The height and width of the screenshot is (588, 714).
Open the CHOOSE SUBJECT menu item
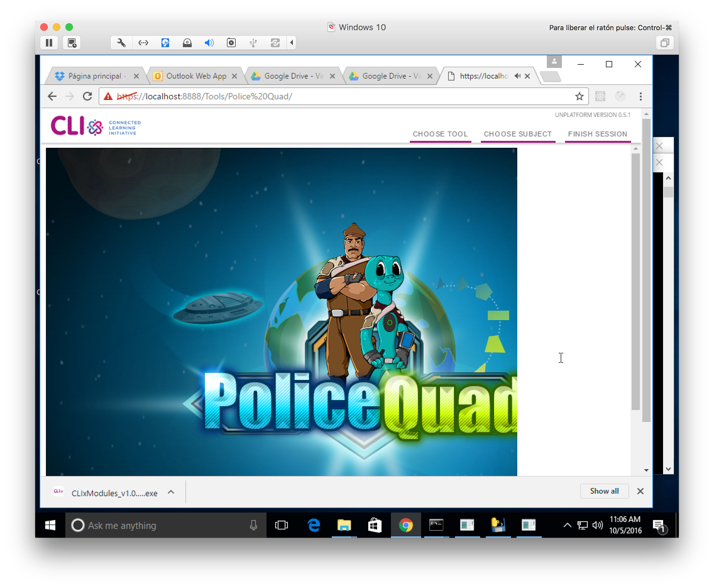coord(518,134)
